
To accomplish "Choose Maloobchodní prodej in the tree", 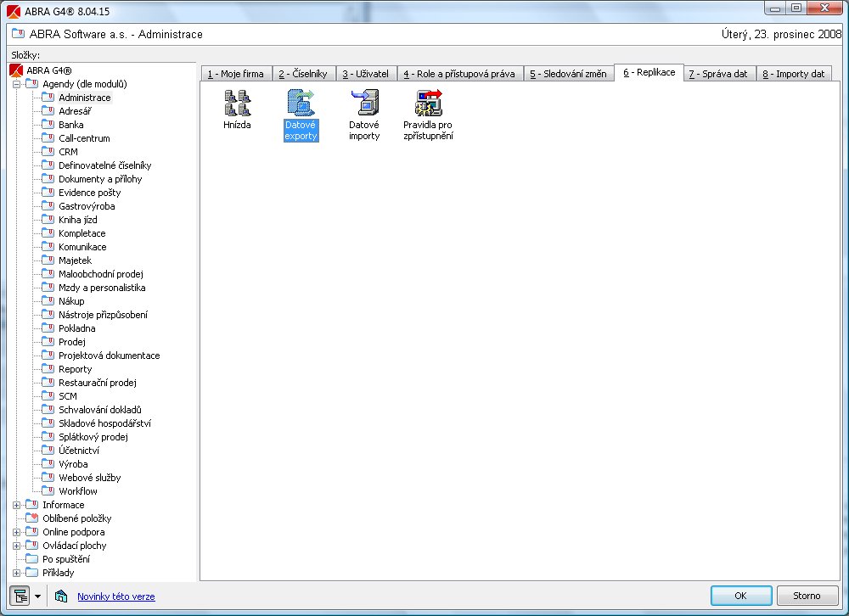I will point(101,274).
